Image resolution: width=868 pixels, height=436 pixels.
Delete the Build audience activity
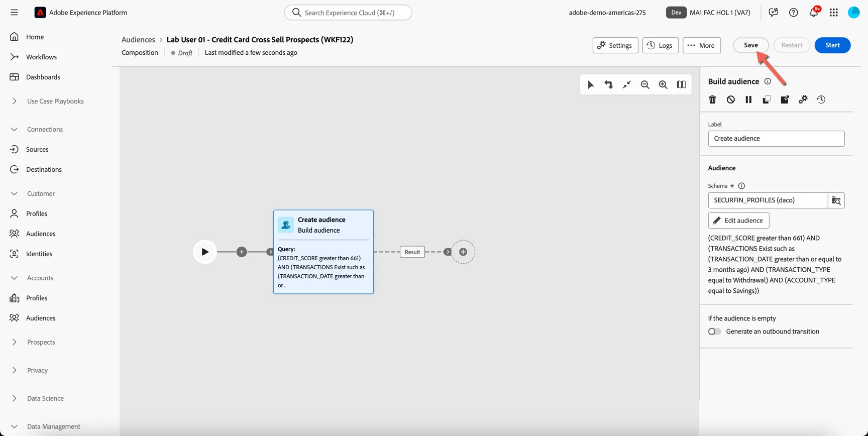pos(712,99)
